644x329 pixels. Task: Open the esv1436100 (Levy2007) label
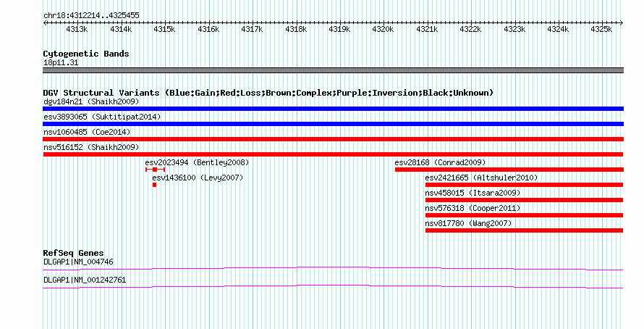[x=198, y=178]
